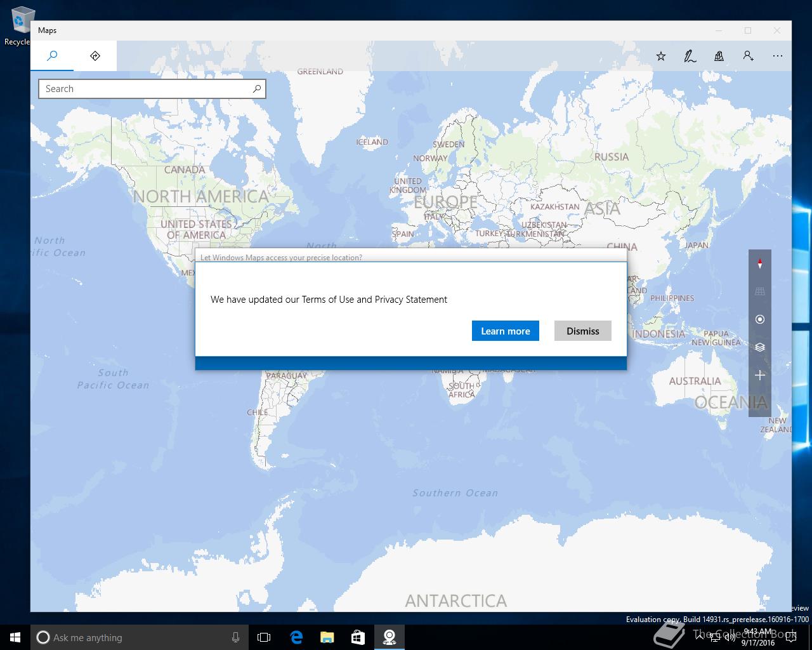
Task: Click the CANADA label on the map
Action: (x=185, y=169)
